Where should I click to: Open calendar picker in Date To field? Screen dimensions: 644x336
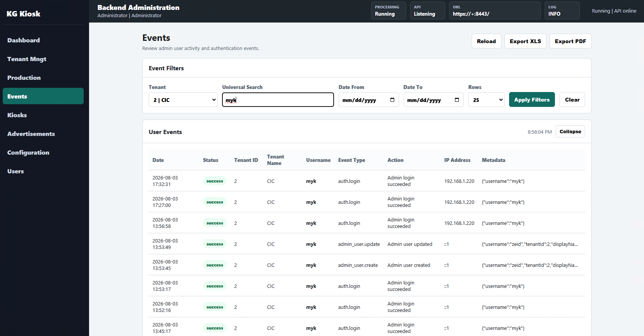457,100
